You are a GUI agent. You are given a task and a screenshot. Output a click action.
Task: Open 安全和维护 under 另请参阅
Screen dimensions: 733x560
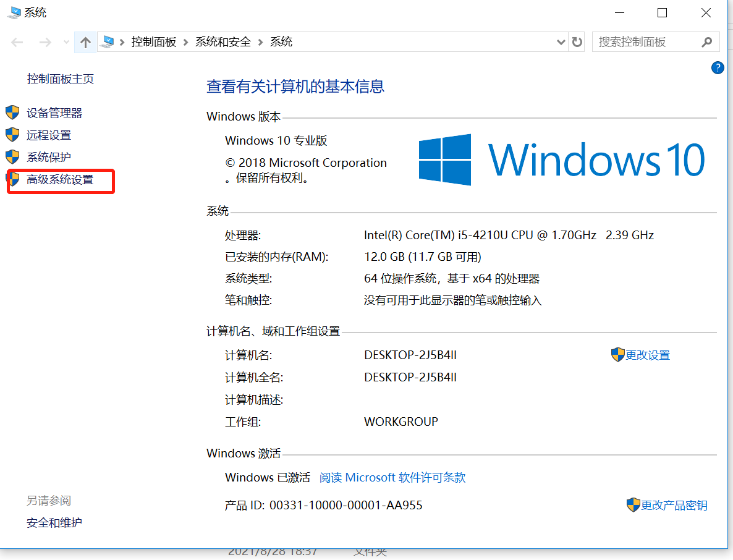pyautogui.click(x=54, y=522)
